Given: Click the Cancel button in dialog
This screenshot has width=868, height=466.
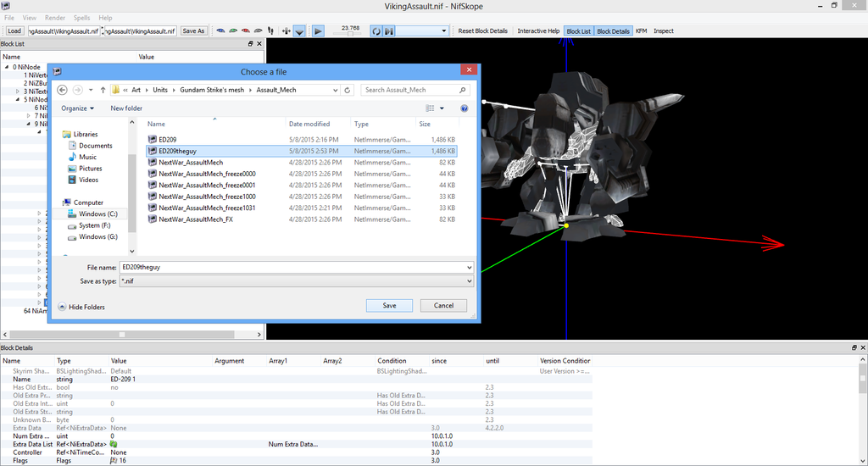Looking at the screenshot, I should (x=443, y=306).
